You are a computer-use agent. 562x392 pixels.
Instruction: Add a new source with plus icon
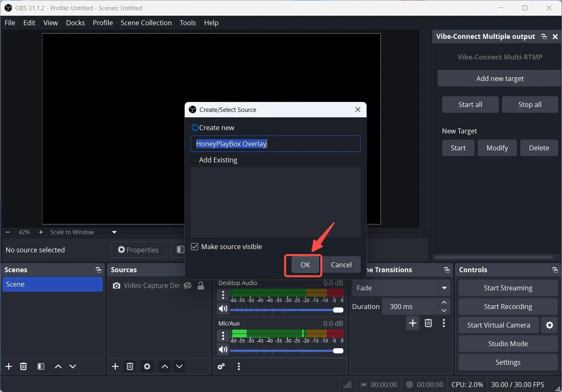click(x=115, y=366)
